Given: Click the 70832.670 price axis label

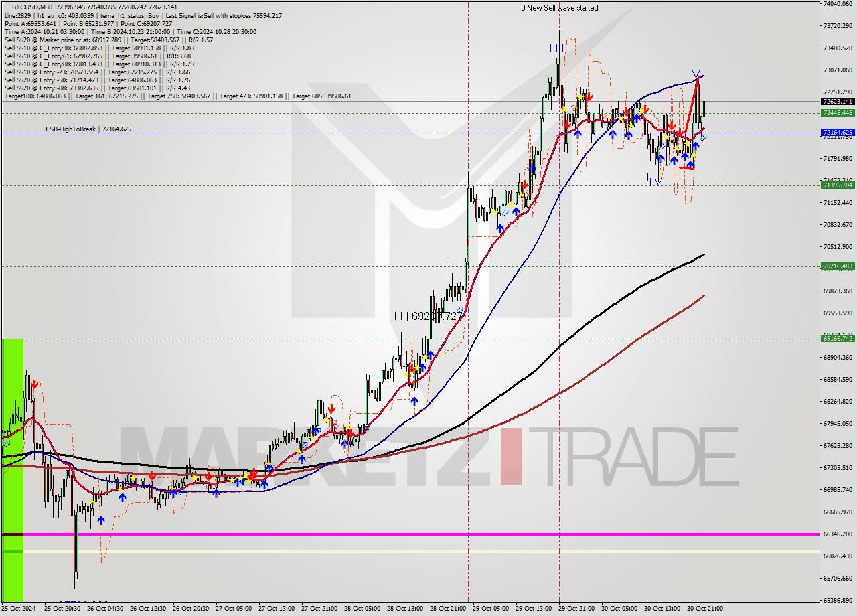Looking at the screenshot, I should [838, 225].
